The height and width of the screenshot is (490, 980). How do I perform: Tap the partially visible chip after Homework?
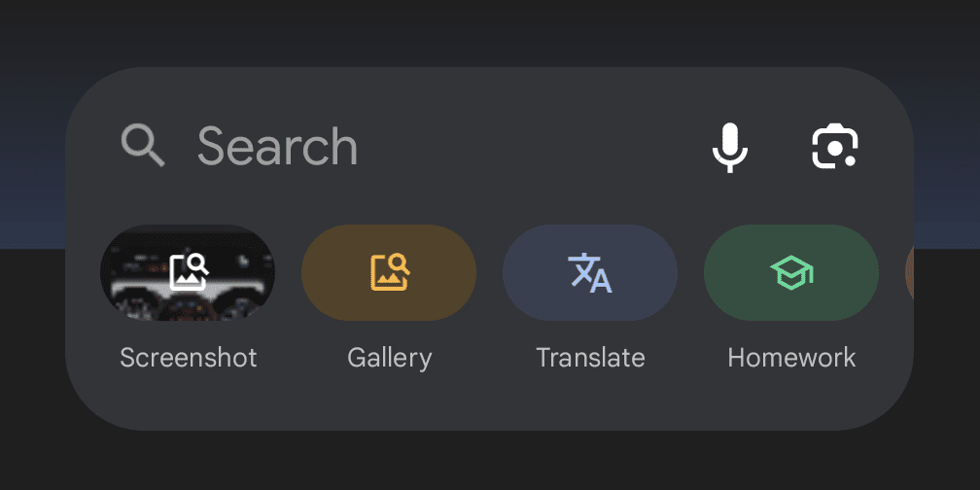[x=908, y=273]
